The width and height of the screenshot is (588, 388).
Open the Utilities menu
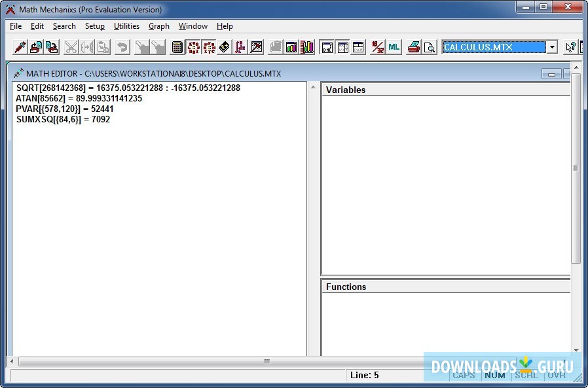[x=126, y=26]
